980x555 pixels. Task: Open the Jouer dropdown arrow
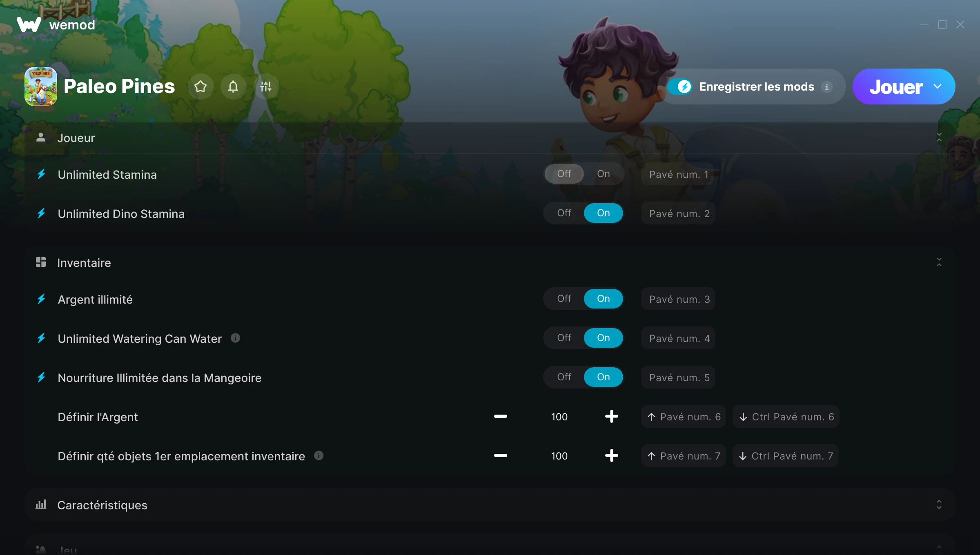(938, 87)
